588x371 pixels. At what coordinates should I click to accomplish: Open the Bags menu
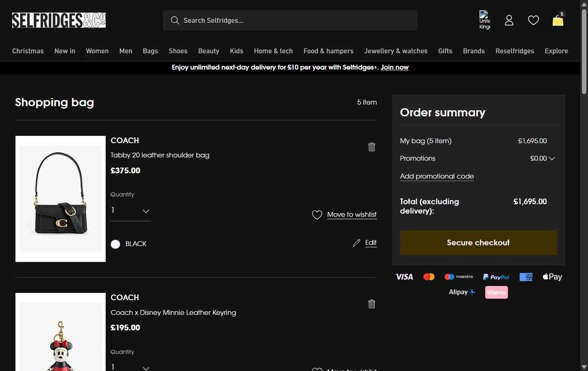click(150, 51)
